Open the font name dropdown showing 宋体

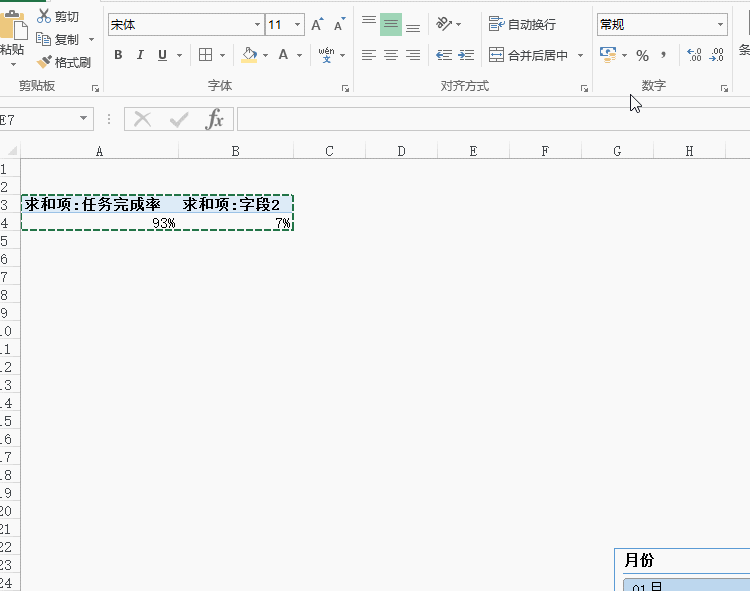pos(257,25)
